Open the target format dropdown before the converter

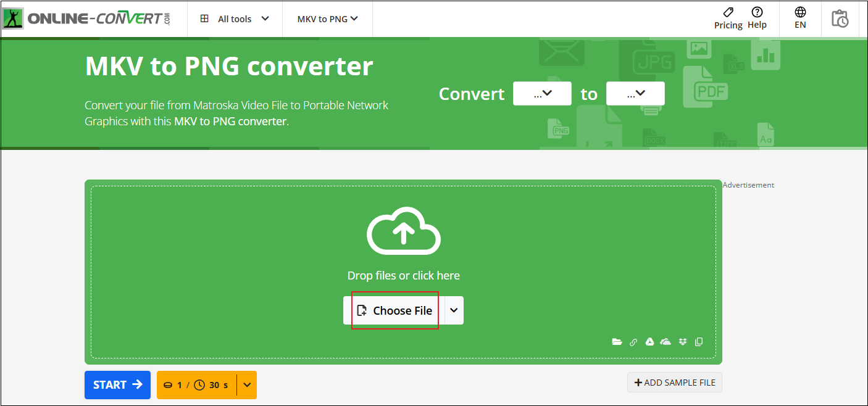635,93
